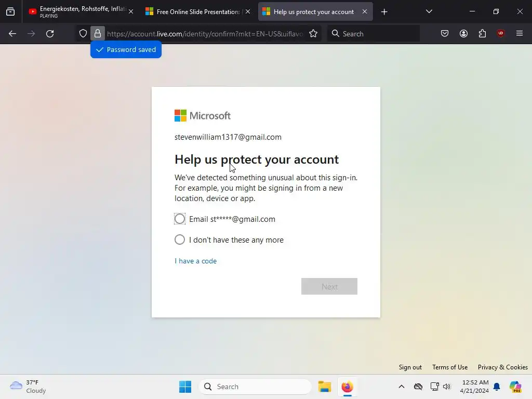Open the Terms of Use link

pos(449,367)
